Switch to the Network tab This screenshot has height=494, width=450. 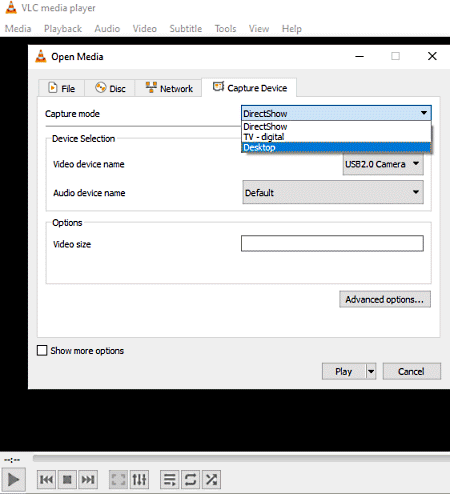click(x=169, y=88)
